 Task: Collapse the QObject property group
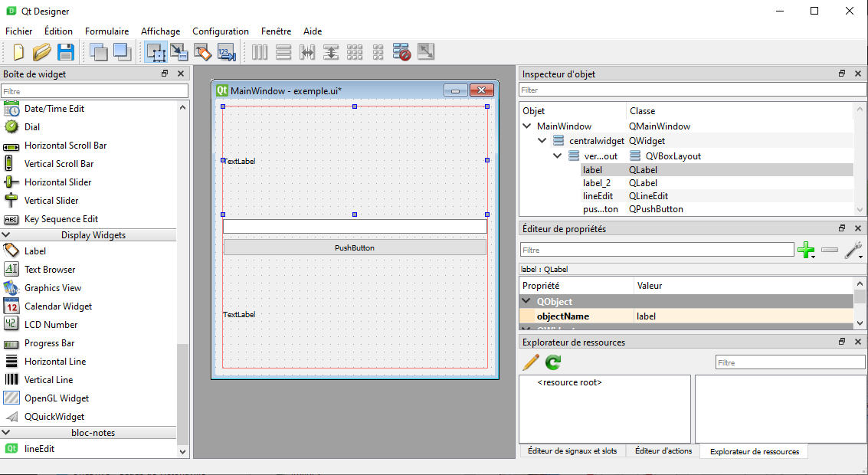coord(526,301)
